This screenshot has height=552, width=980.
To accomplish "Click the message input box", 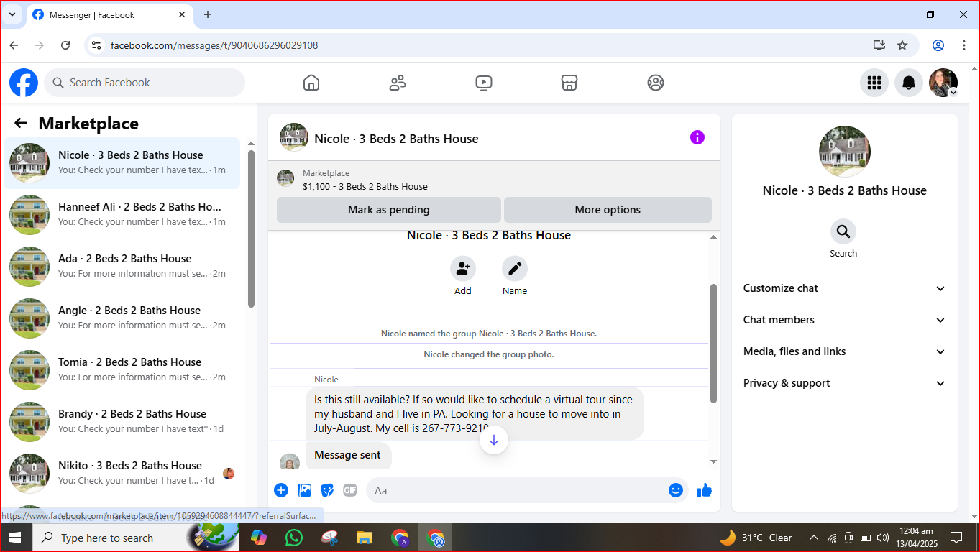I will [x=528, y=490].
